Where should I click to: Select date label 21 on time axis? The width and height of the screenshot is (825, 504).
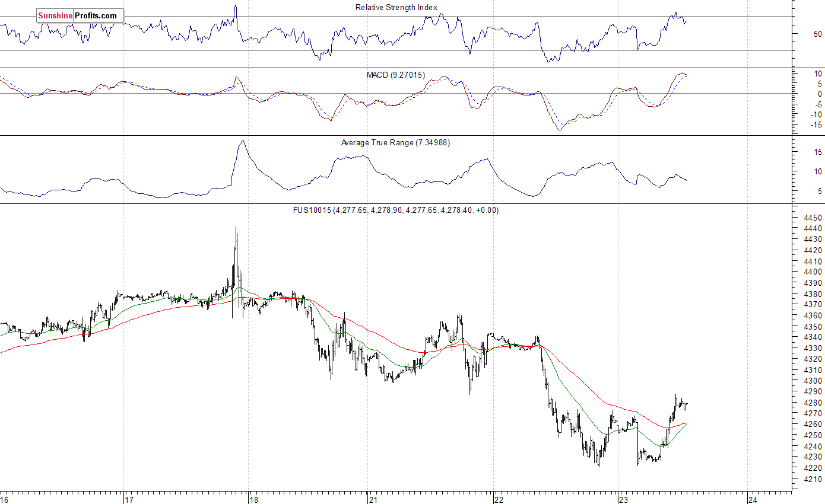click(373, 499)
